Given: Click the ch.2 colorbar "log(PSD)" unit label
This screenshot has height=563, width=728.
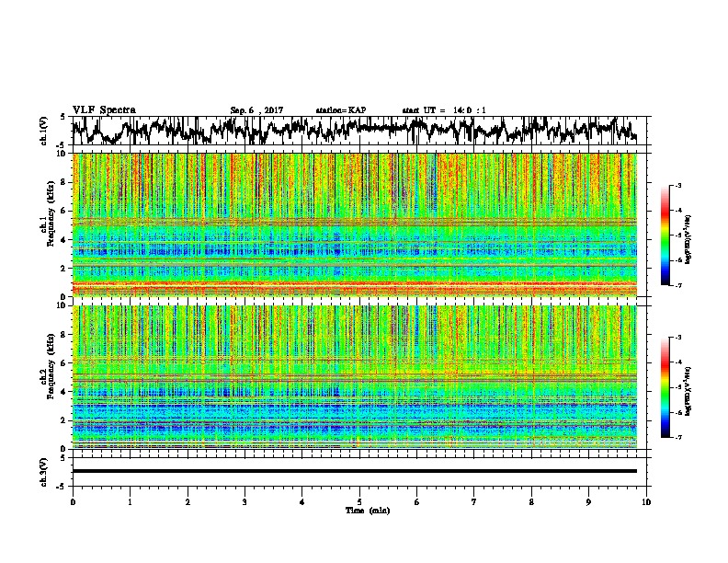Looking at the screenshot, I should (688, 391).
